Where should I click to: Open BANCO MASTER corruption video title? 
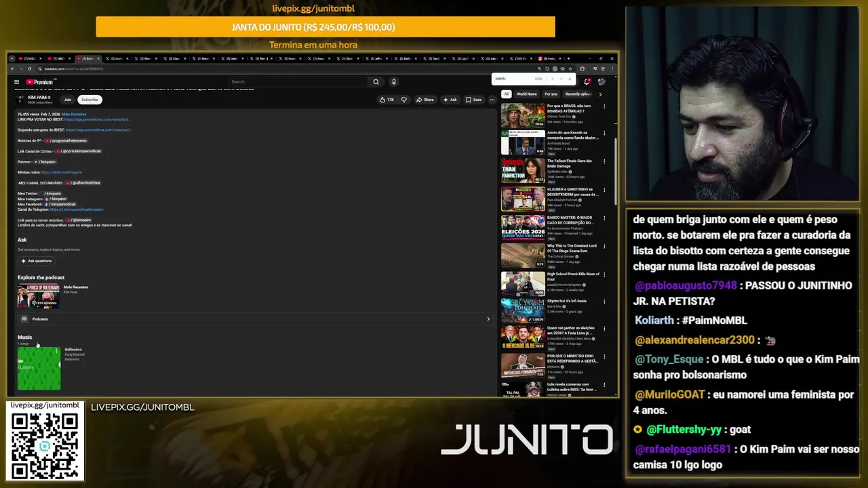click(571, 220)
